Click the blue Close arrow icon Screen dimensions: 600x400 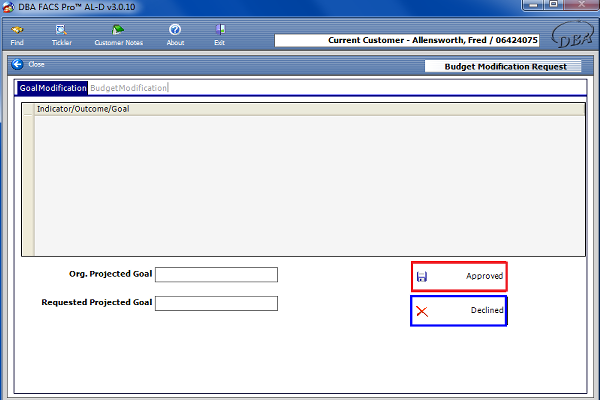pos(17,64)
